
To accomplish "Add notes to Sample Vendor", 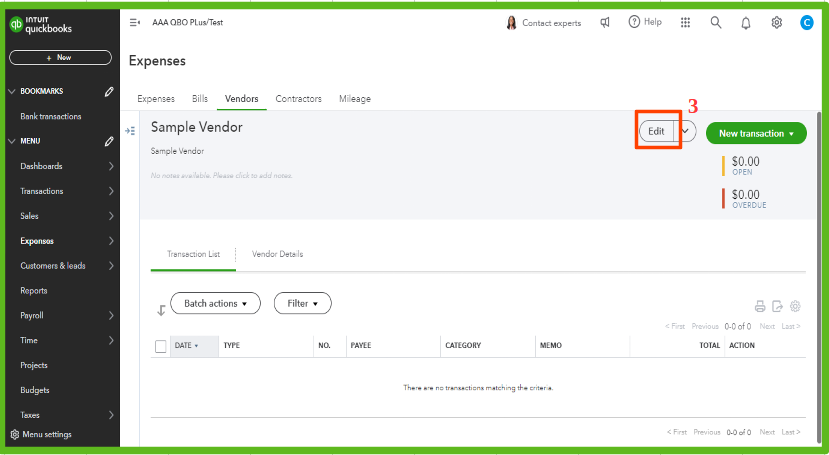I will (x=222, y=175).
